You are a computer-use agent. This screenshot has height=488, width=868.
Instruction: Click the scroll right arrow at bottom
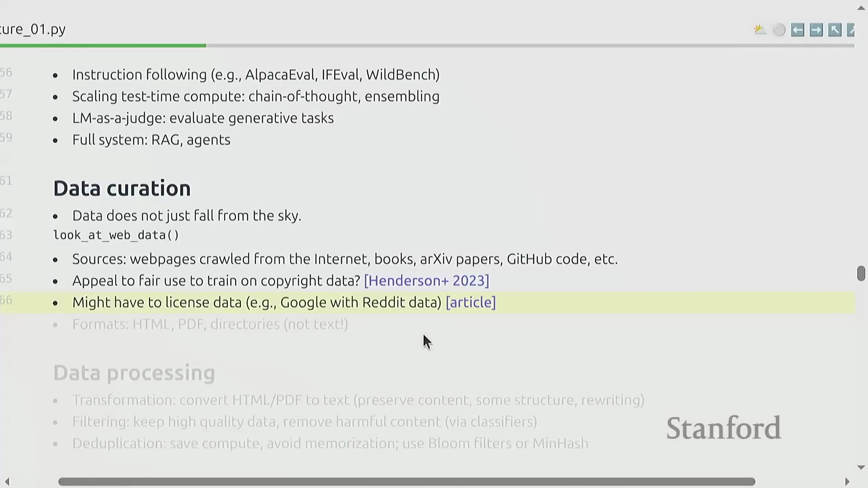click(847, 482)
